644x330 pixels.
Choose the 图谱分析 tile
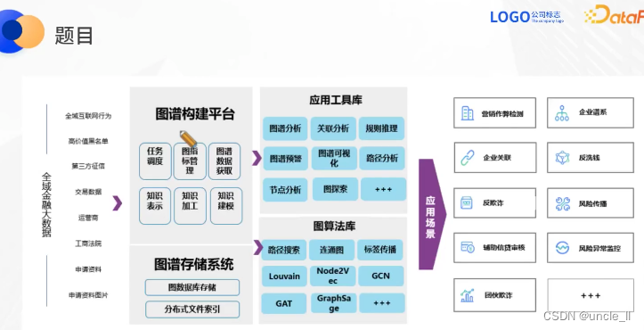coord(285,128)
